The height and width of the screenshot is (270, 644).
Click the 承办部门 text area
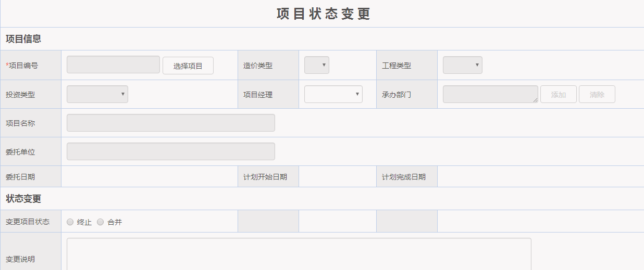point(490,94)
